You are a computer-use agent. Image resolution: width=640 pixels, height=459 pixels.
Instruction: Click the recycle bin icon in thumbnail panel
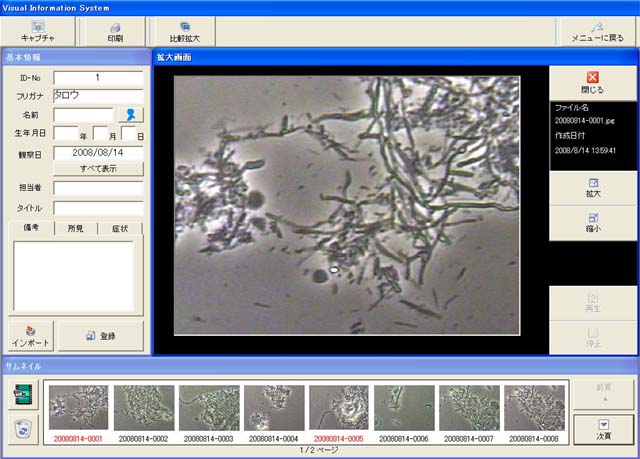23,428
